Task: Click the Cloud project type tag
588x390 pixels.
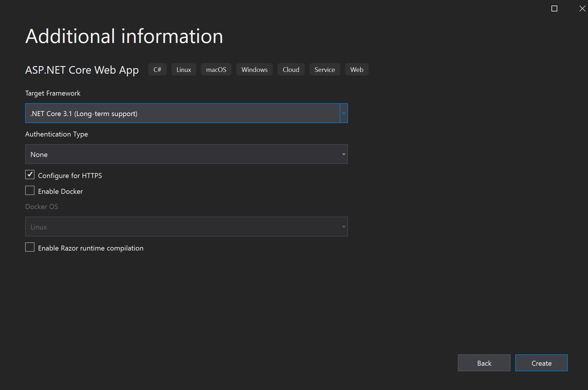Action: click(291, 70)
